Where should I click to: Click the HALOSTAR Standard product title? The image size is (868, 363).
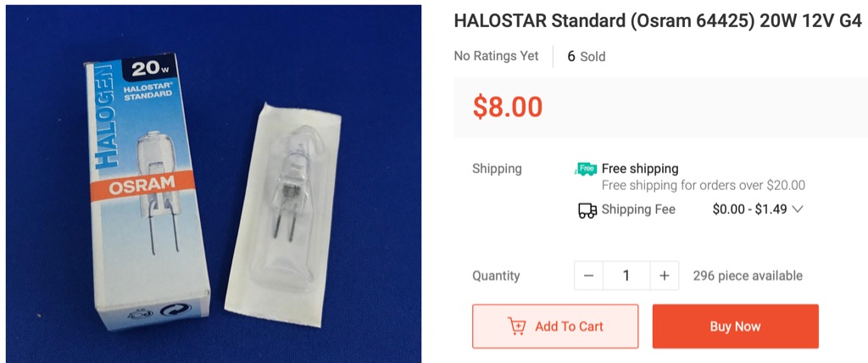click(x=658, y=21)
